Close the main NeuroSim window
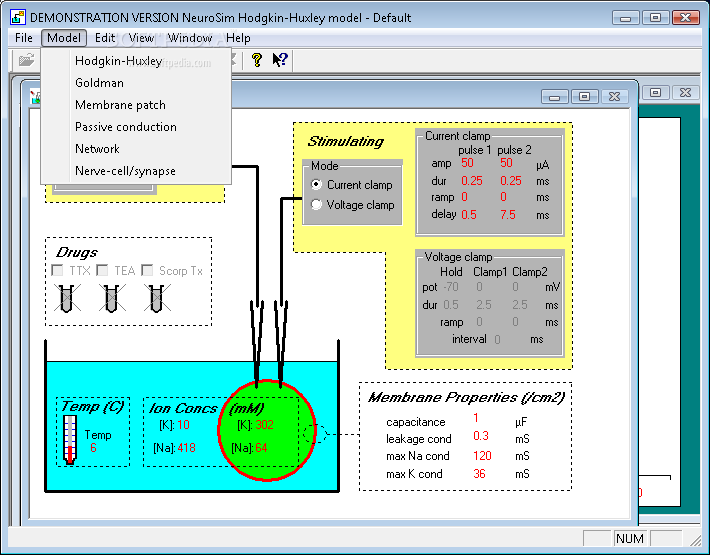Viewport: 710px width, 555px height. coord(686,18)
